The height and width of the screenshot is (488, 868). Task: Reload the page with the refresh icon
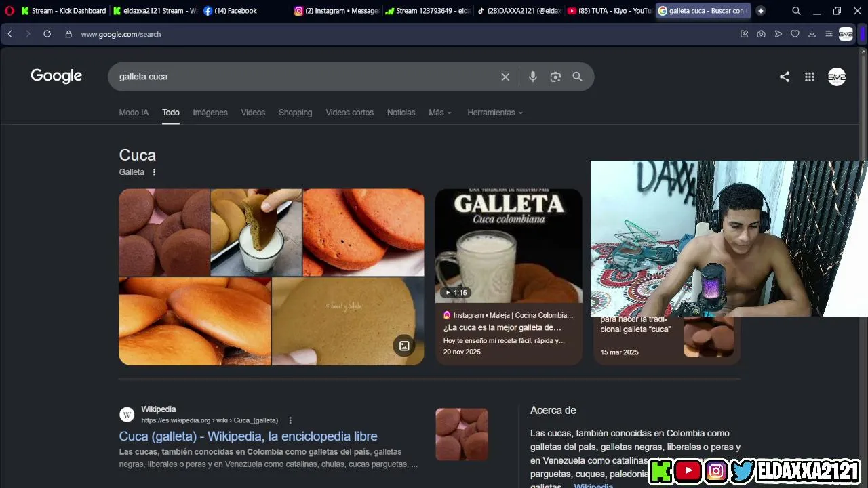[x=47, y=34]
